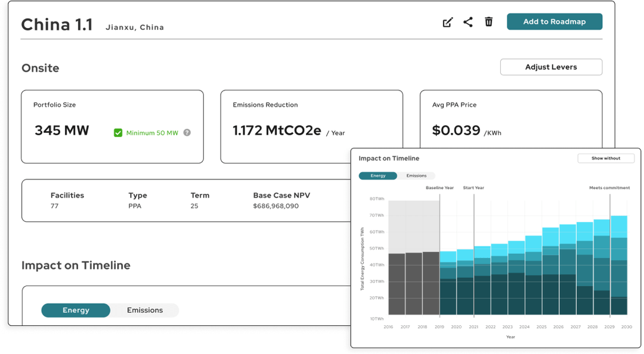Click Add to Roadmap button
This screenshot has height=354, width=644.
pos(555,22)
